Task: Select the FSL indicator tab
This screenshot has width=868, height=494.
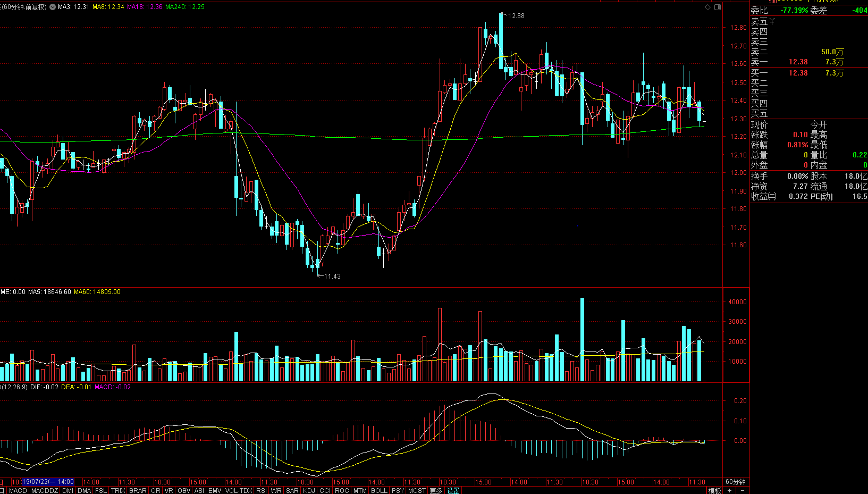Action: [101, 490]
